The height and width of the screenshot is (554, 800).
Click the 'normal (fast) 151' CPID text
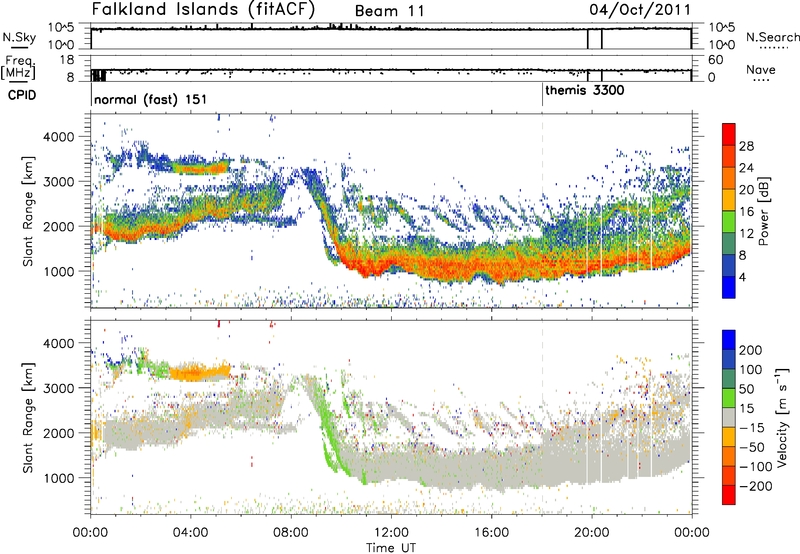[151, 99]
